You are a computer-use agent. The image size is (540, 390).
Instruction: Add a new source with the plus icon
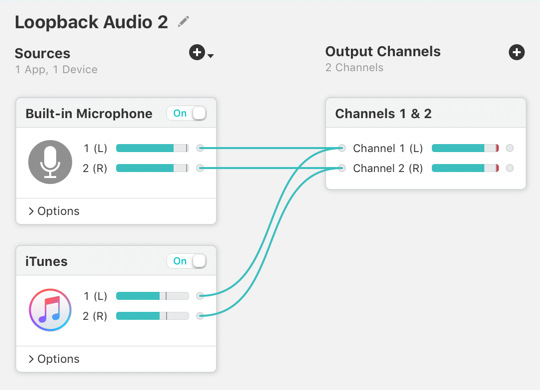[x=197, y=53]
